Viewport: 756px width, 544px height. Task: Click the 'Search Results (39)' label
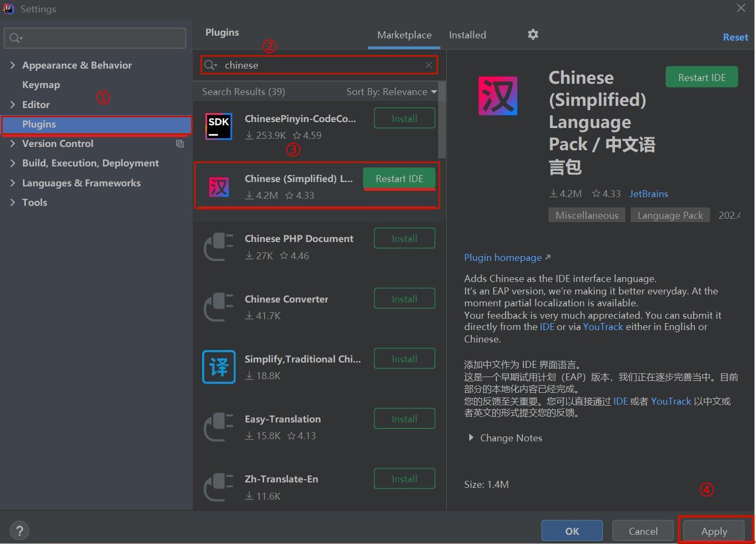[x=244, y=92]
